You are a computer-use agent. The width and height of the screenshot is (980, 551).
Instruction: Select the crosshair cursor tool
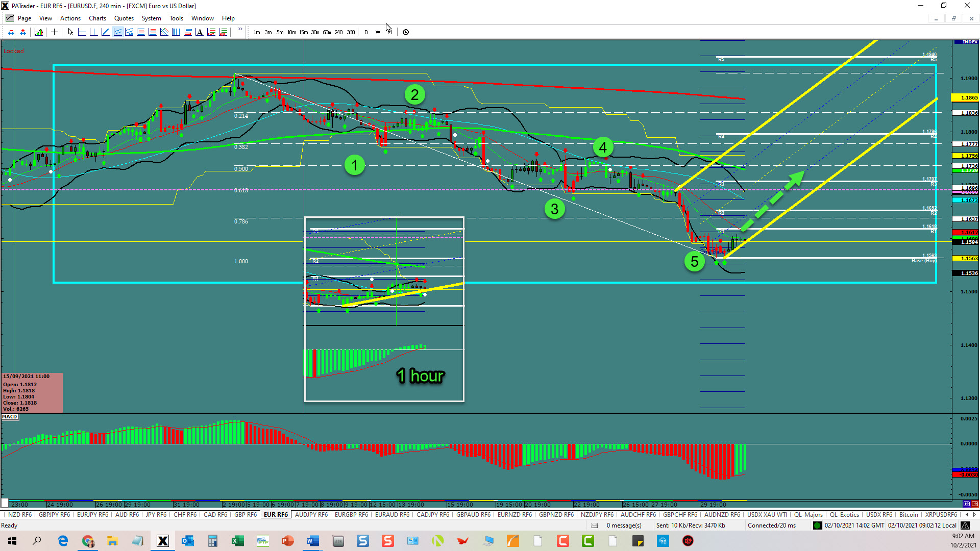(x=54, y=32)
